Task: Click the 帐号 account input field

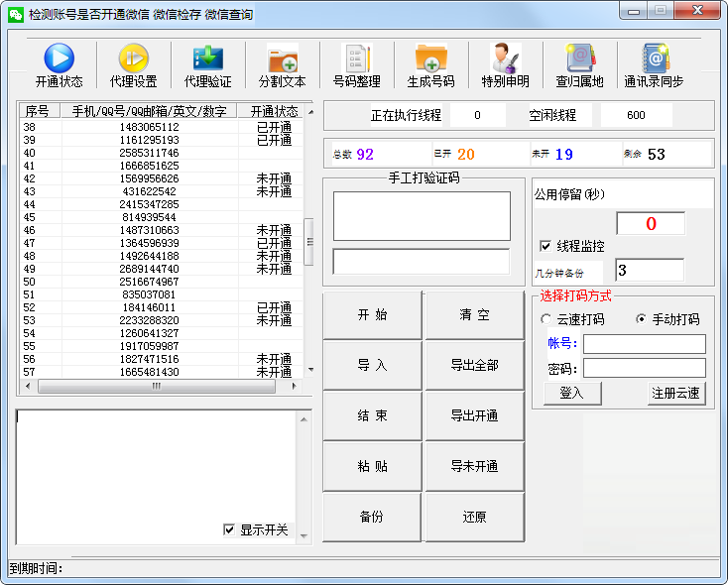Action: (x=644, y=344)
